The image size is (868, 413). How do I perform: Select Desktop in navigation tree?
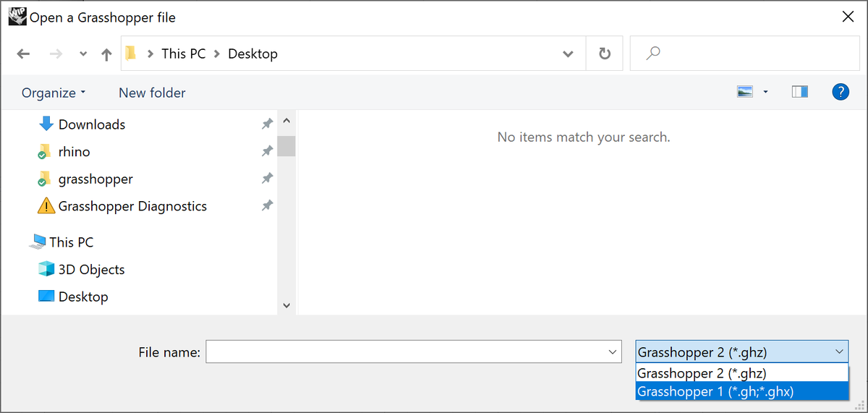(83, 297)
